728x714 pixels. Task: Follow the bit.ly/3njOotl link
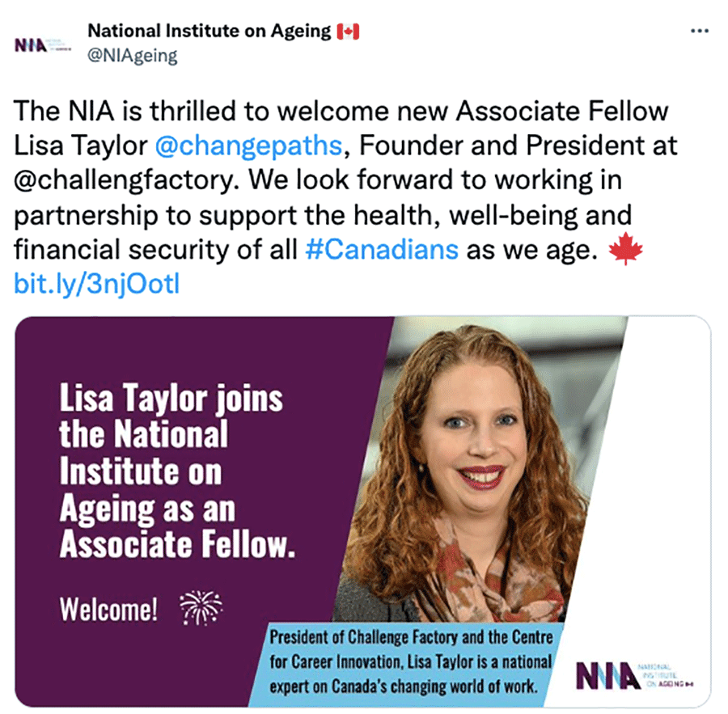point(96,284)
